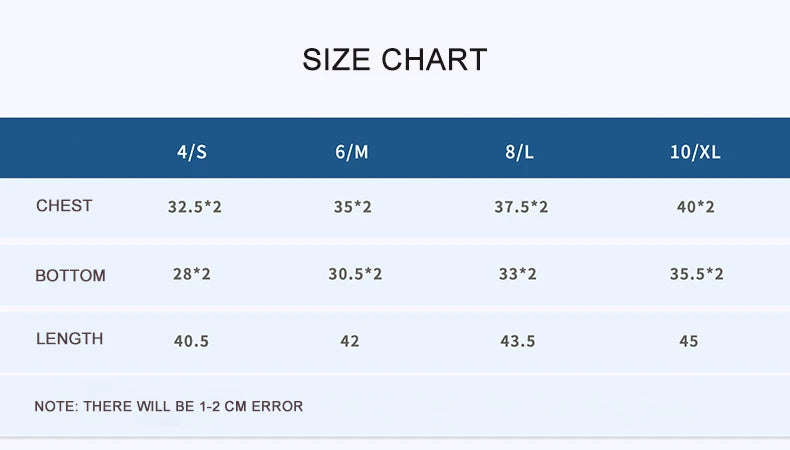
Task: Click the 37.5*2 chest value
Action: coord(521,208)
